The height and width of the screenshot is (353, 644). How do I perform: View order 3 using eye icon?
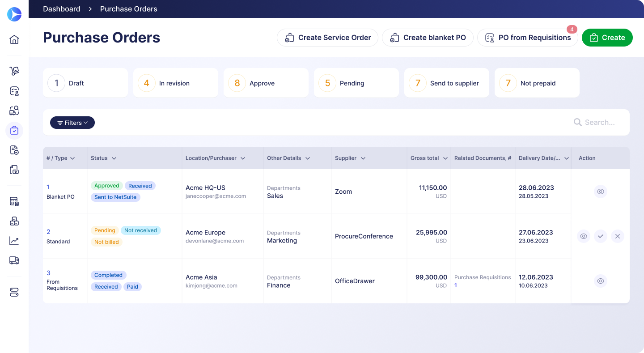tap(600, 281)
